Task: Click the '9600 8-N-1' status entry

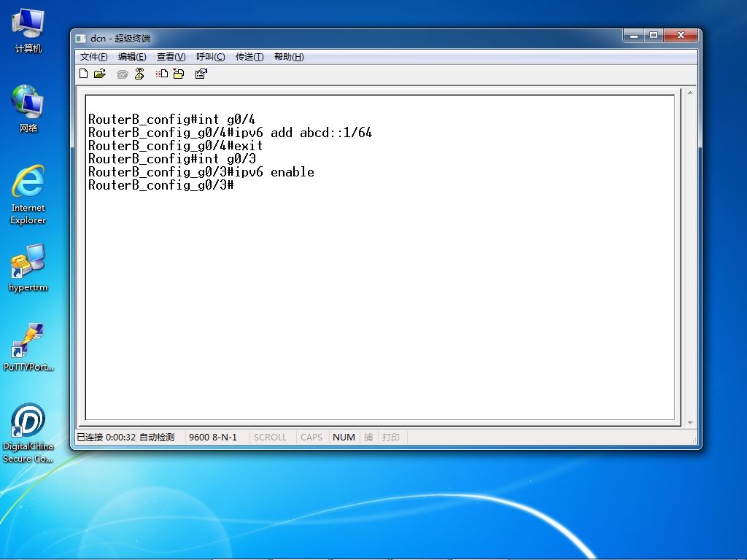Action: point(213,437)
